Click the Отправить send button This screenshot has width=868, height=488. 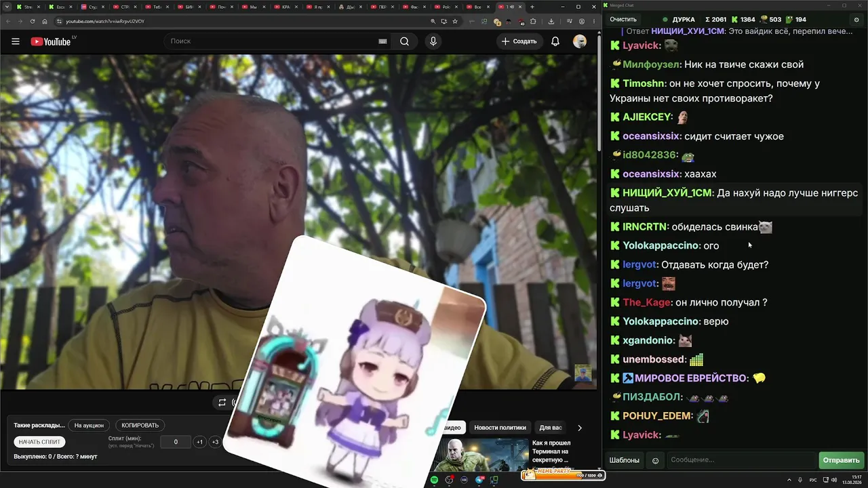coord(841,460)
